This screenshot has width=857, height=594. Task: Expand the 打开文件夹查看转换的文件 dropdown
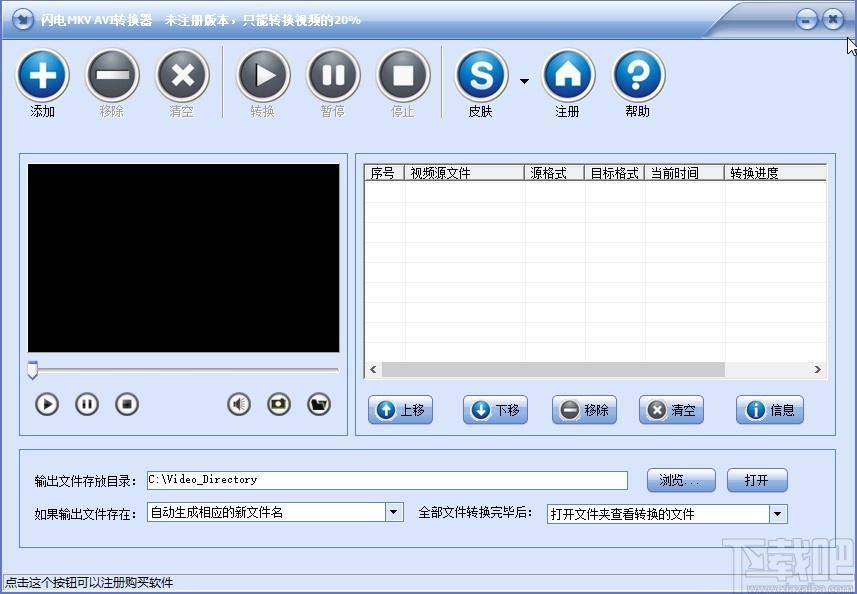[777, 512]
